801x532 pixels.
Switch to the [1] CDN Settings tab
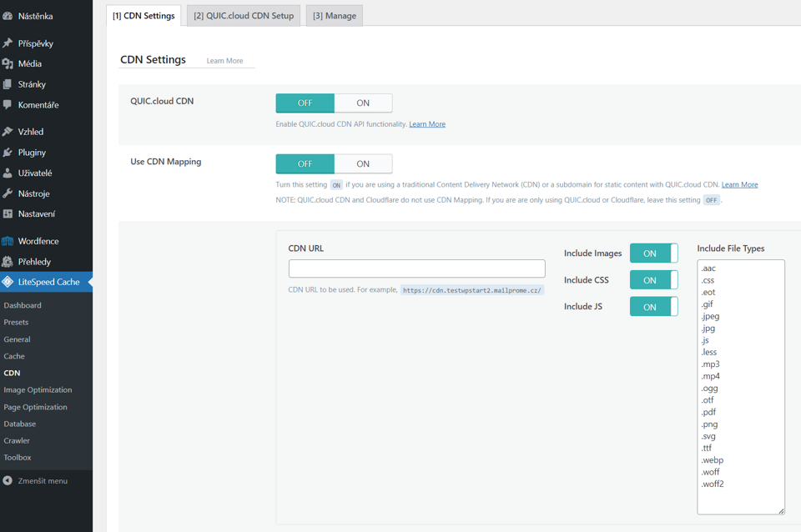[144, 16]
